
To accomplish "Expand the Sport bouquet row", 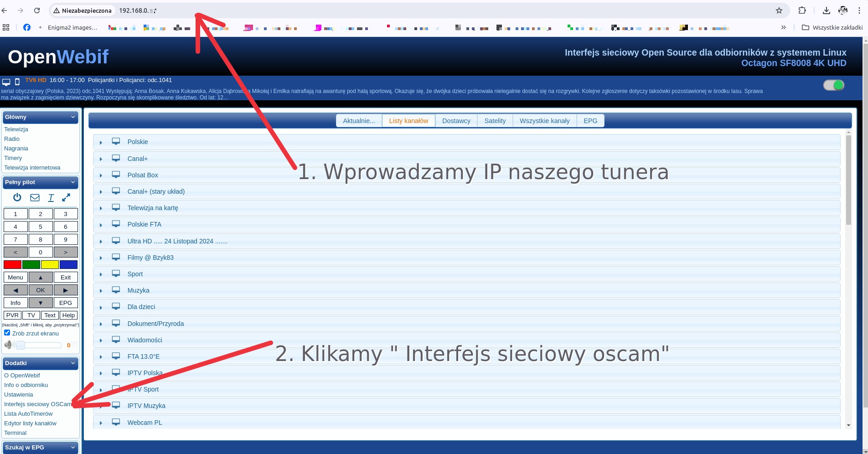I will click(101, 274).
